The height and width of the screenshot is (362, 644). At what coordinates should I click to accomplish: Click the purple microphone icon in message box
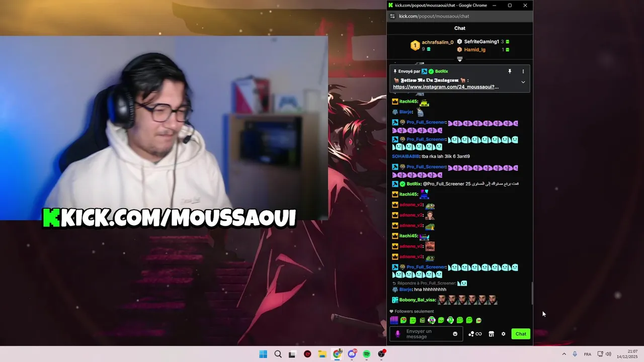[397, 334]
